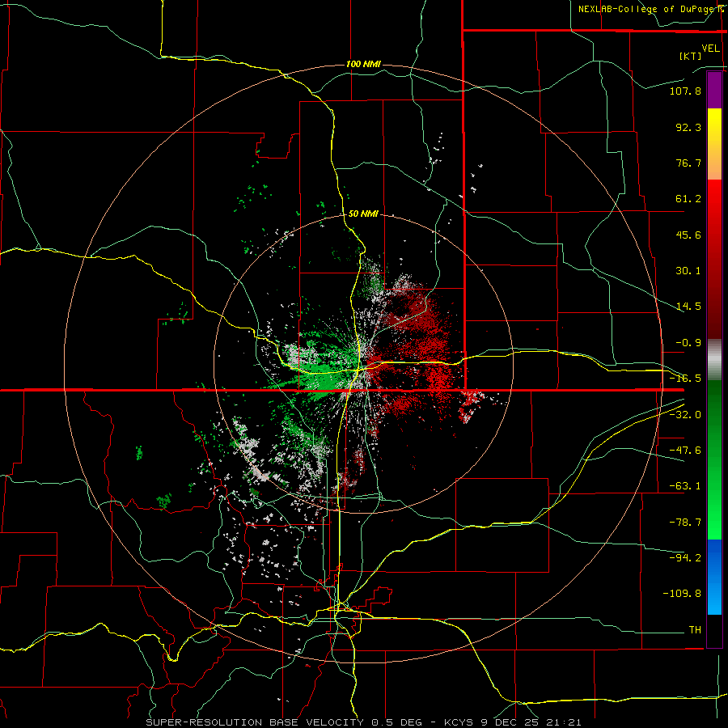Click the -63.1 velocity scale value
Viewport: 728px width, 728px height.
pyautogui.click(x=685, y=486)
